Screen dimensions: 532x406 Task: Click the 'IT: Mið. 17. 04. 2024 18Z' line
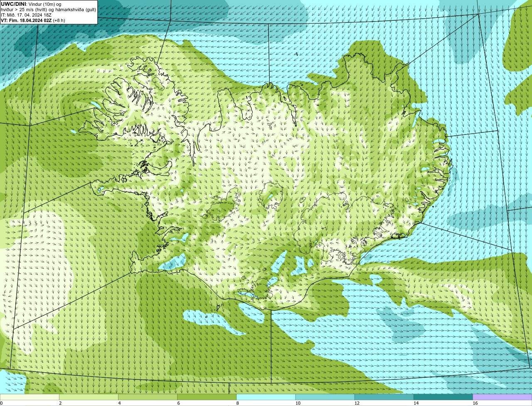point(26,15)
